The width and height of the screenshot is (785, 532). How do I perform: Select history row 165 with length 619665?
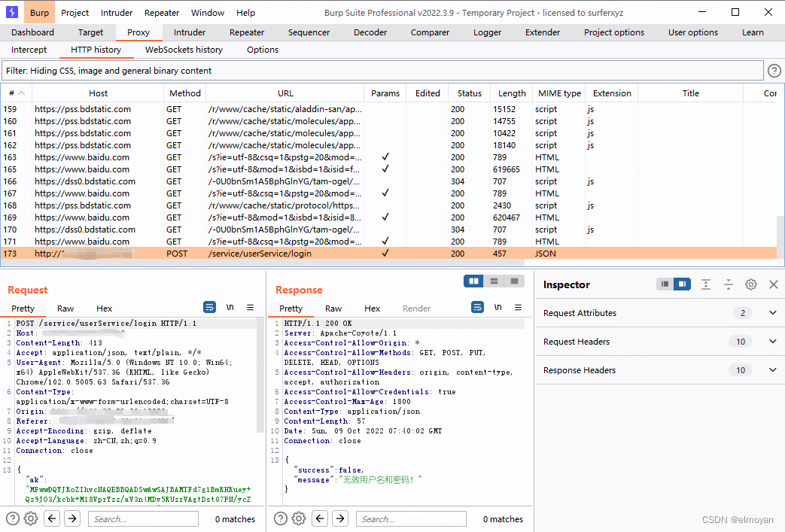point(388,169)
